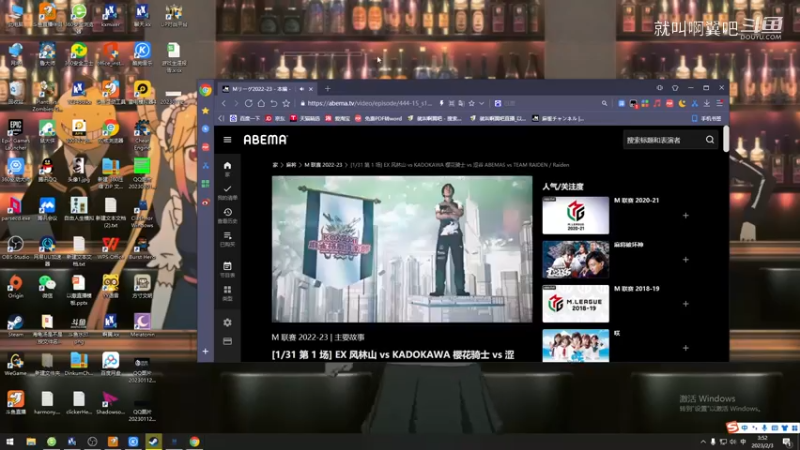Open the free PDF to Word bookmark
This screenshot has width=800, height=450.
379,118
